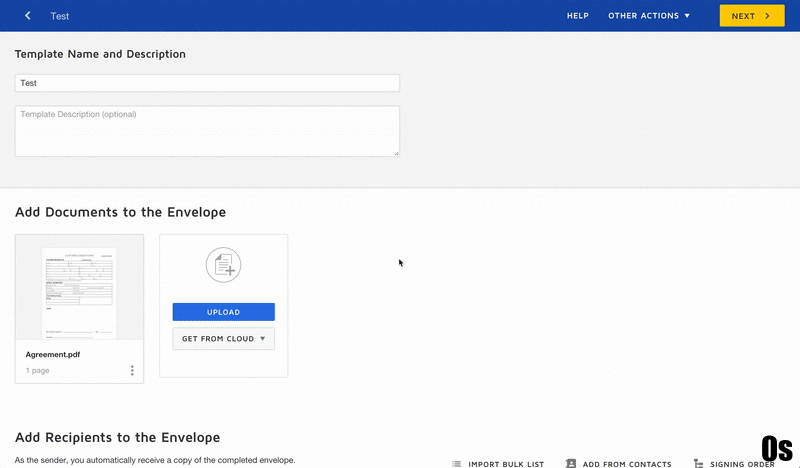Expand the Get From Cloud dropdown
Viewport: 800px width, 468px height.
(223, 339)
